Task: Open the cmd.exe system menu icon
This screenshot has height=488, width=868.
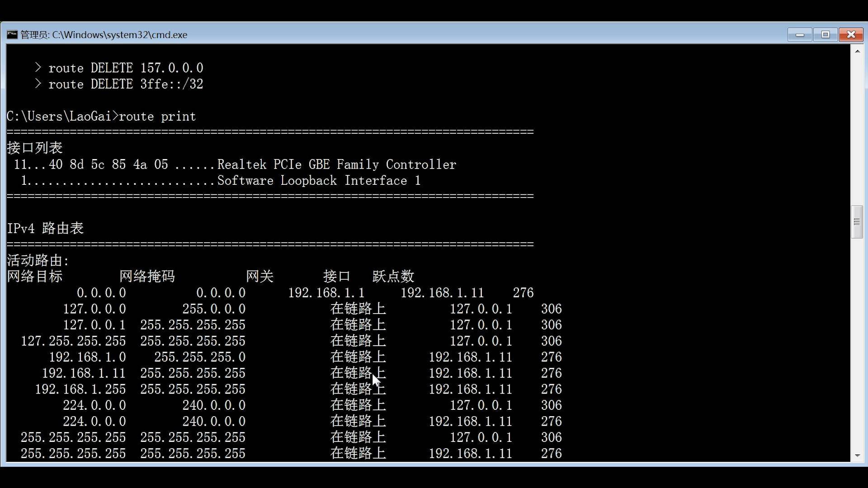Action: [x=12, y=35]
